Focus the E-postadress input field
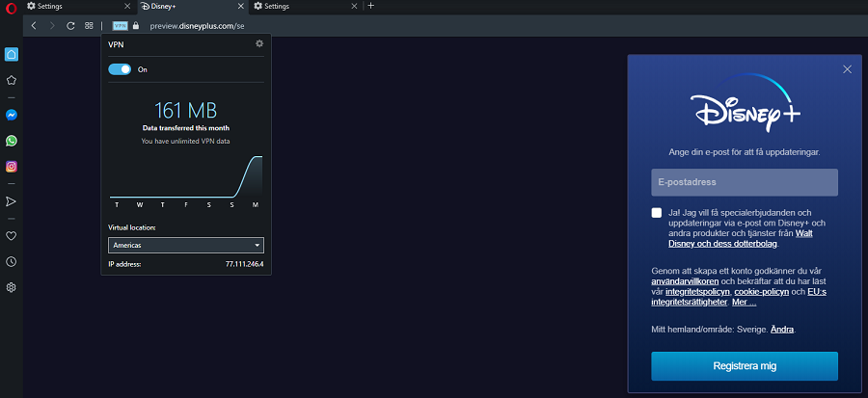The width and height of the screenshot is (868, 398). click(x=745, y=182)
